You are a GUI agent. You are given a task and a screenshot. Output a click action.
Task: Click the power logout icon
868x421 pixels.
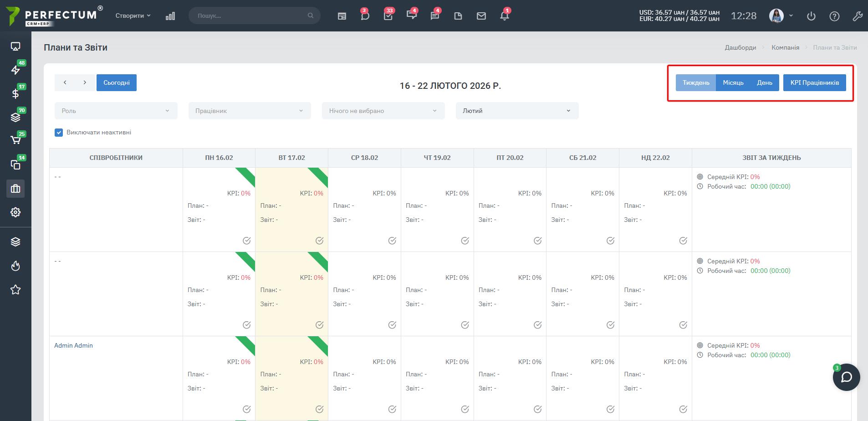click(x=811, y=16)
